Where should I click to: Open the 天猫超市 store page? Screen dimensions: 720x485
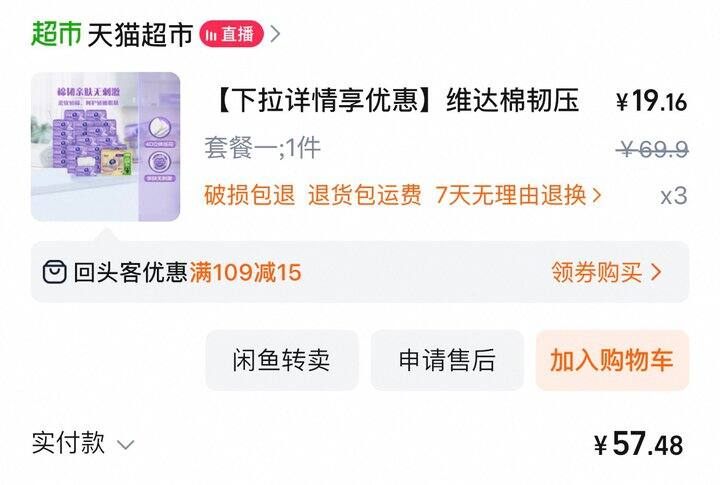click(140, 34)
